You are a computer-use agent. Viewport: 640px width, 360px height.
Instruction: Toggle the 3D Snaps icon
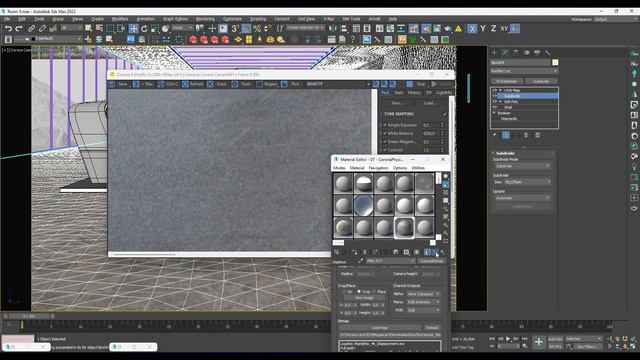coord(235,29)
